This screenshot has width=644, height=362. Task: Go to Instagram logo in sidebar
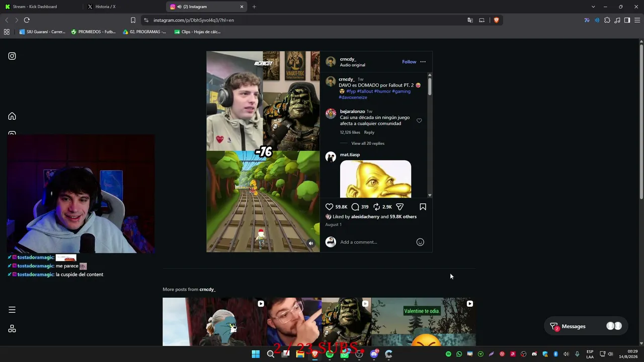point(12,56)
